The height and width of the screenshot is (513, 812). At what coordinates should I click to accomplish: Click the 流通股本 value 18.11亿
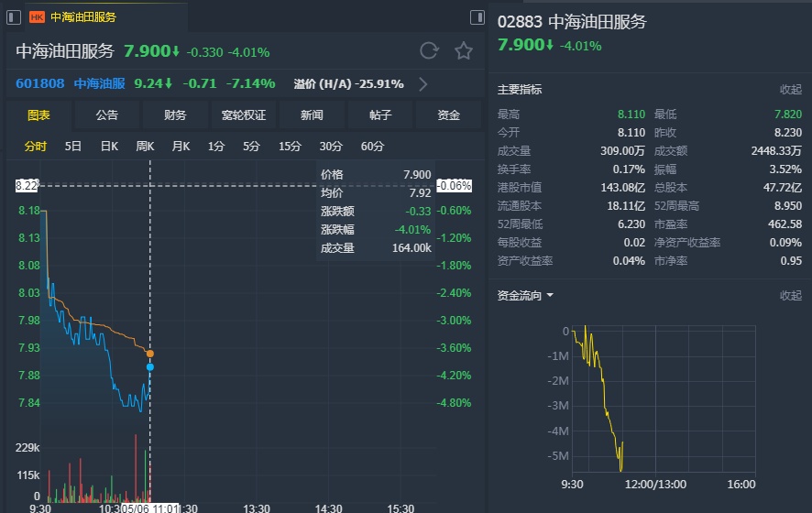(626, 205)
